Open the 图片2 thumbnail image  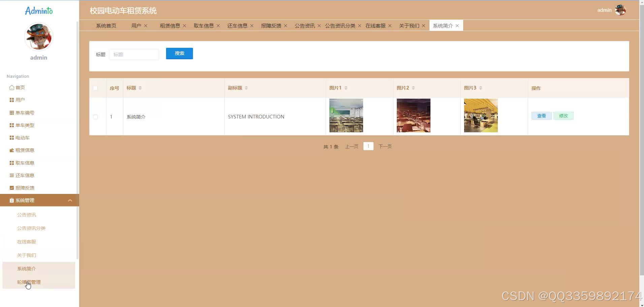pos(414,115)
